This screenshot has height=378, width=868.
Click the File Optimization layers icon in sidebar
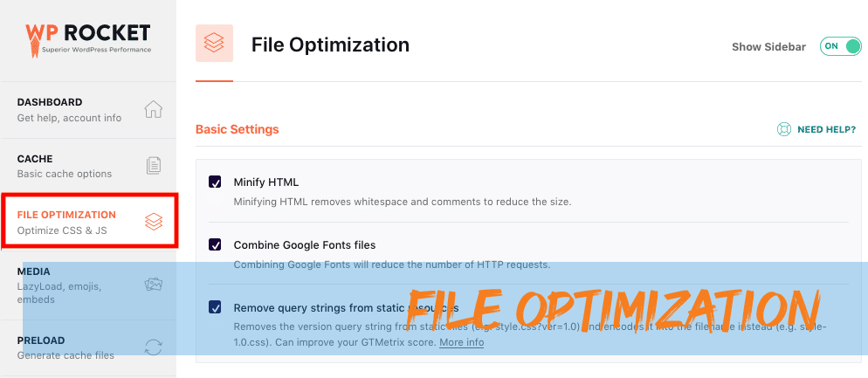click(x=154, y=222)
